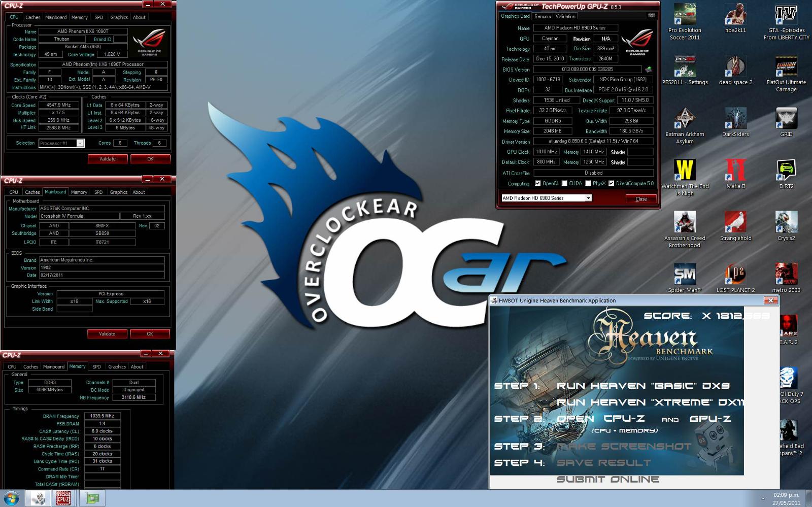Open the AMD Radeon HD 6900 Series dropdown

[588, 198]
